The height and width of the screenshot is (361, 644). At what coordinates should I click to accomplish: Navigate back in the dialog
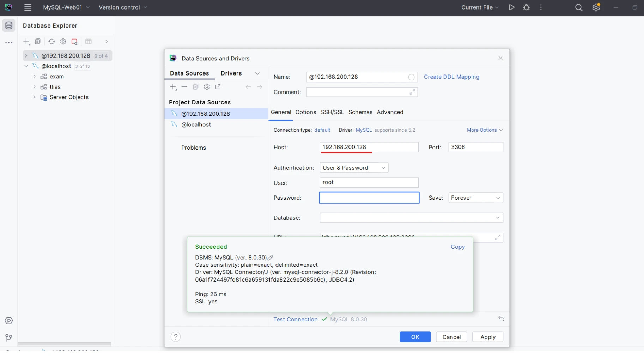click(x=248, y=87)
